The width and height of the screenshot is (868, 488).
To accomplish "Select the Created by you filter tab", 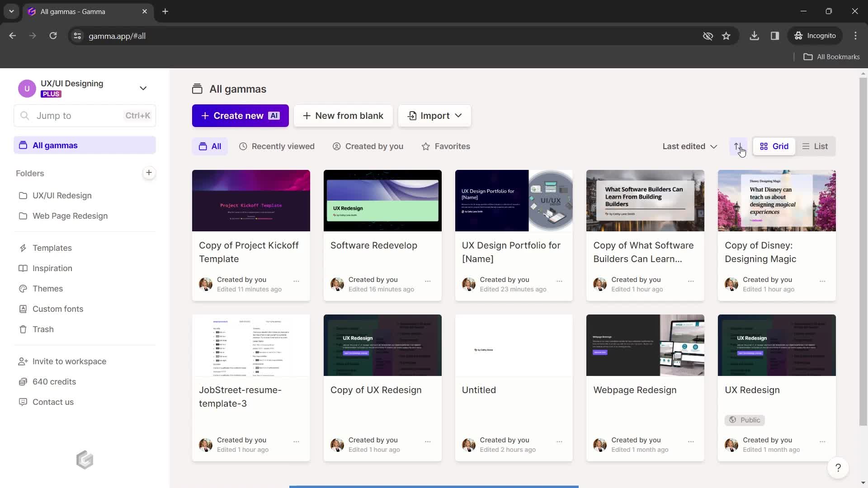I will tap(374, 146).
